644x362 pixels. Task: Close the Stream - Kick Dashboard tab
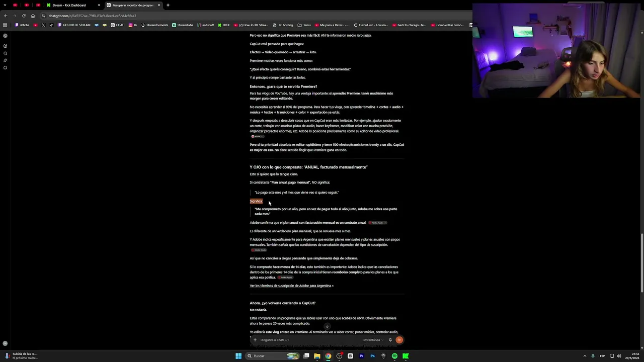[99, 5]
